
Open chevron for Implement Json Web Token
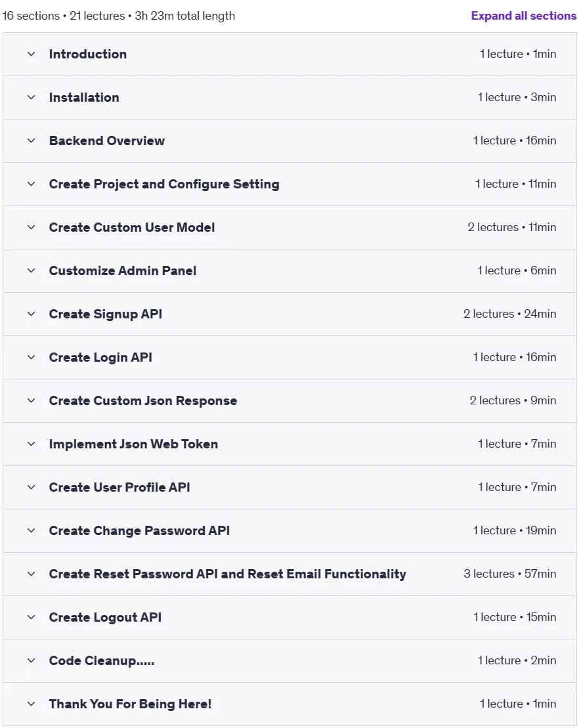click(x=31, y=444)
